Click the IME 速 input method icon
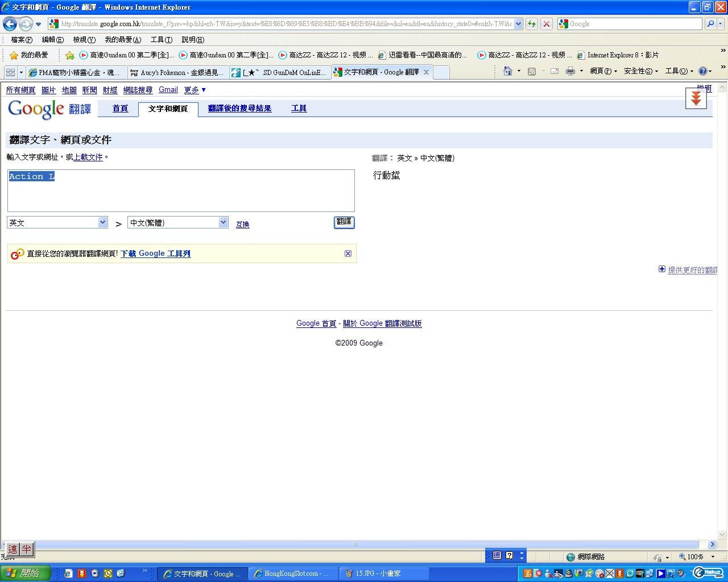This screenshot has height=582, width=728. tap(13, 549)
